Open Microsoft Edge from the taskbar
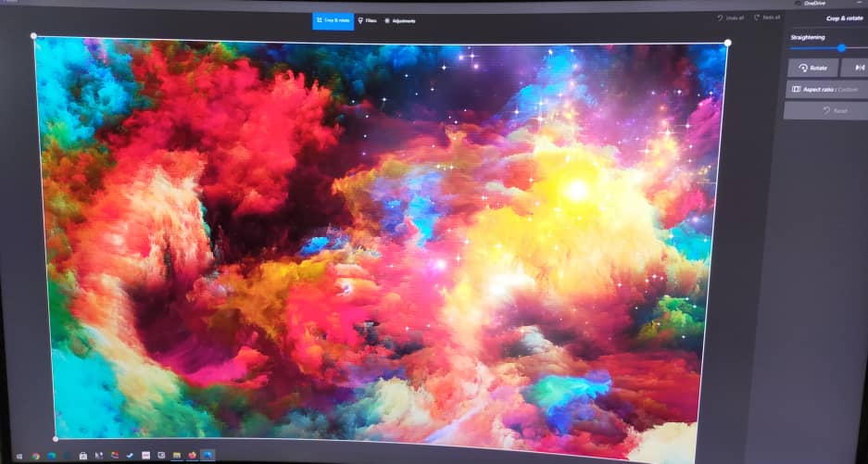The height and width of the screenshot is (464, 868). coord(52,456)
